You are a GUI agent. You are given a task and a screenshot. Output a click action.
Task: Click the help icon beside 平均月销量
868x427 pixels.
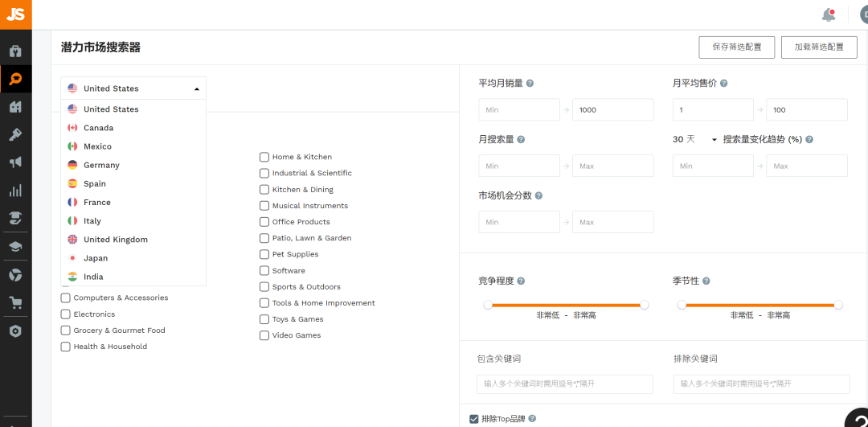point(530,84)
